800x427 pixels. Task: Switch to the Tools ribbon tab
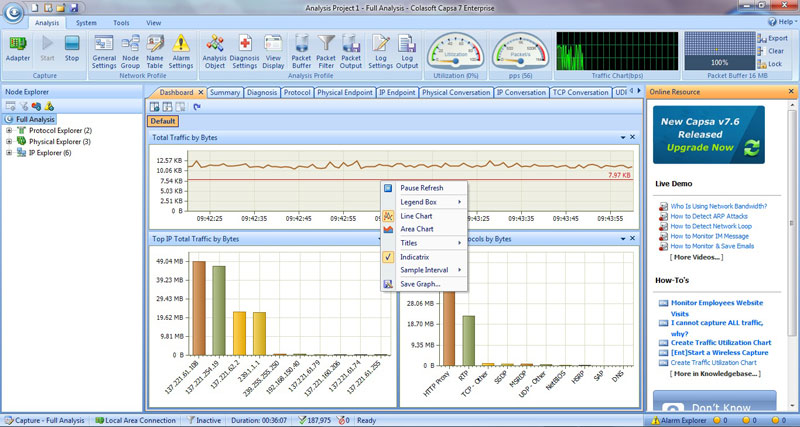point(121,23)
